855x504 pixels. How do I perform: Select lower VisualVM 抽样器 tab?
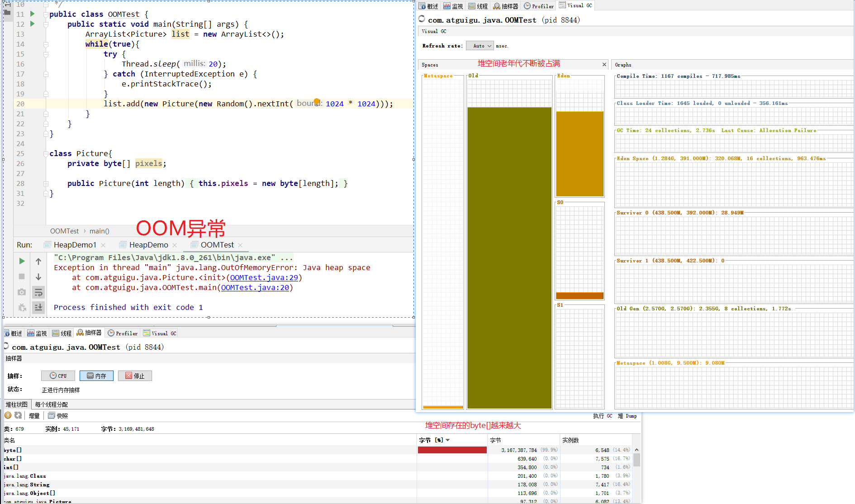[x=89, y=333]
